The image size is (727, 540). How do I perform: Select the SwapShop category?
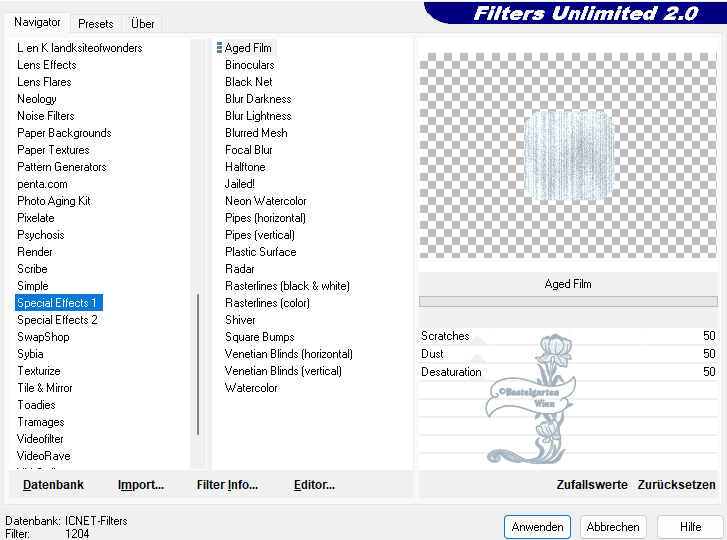coord(43,337)
